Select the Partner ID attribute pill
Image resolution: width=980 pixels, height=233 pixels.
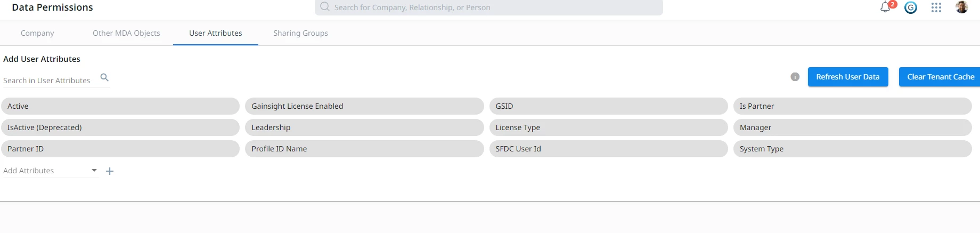[x=120, y=149]
